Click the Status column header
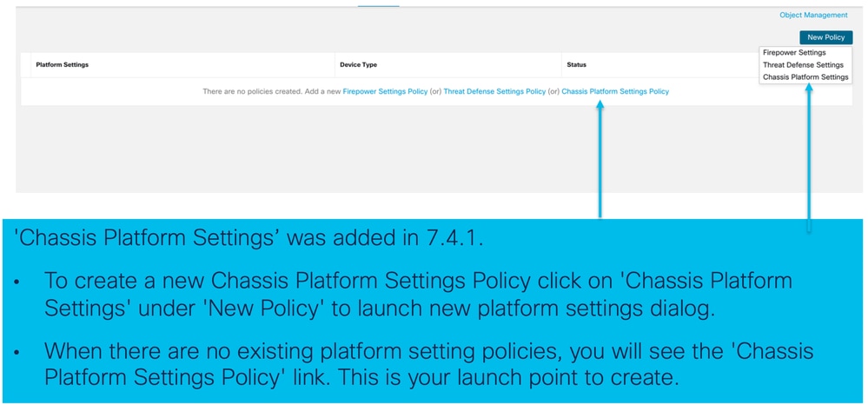Viewport: 868px width, 405px height. (x=576, y=65)
